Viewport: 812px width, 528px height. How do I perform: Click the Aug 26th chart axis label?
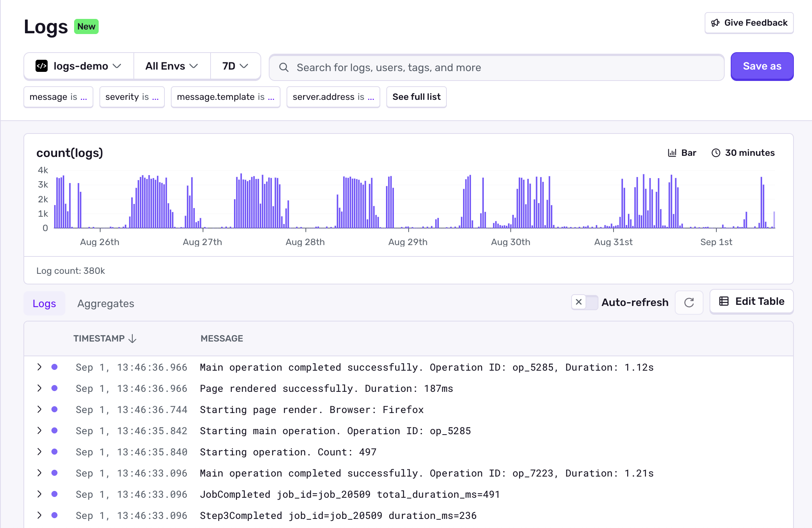point(100,242)
